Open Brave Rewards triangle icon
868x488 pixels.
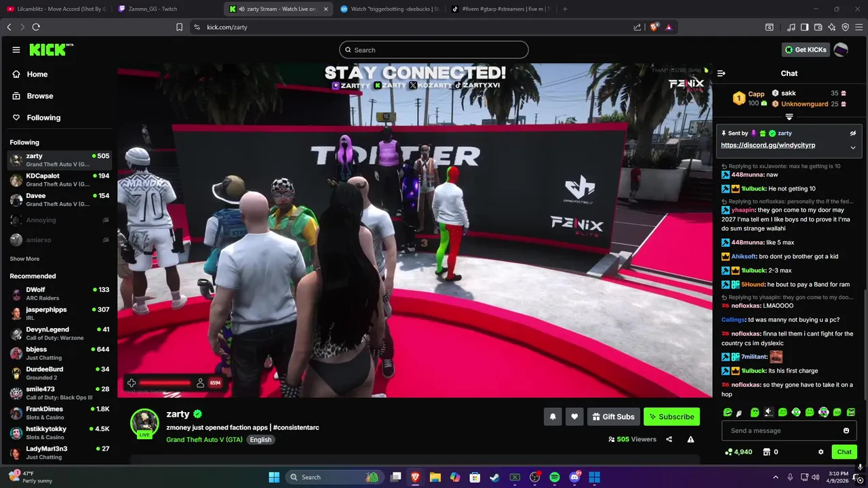[669, 27]
